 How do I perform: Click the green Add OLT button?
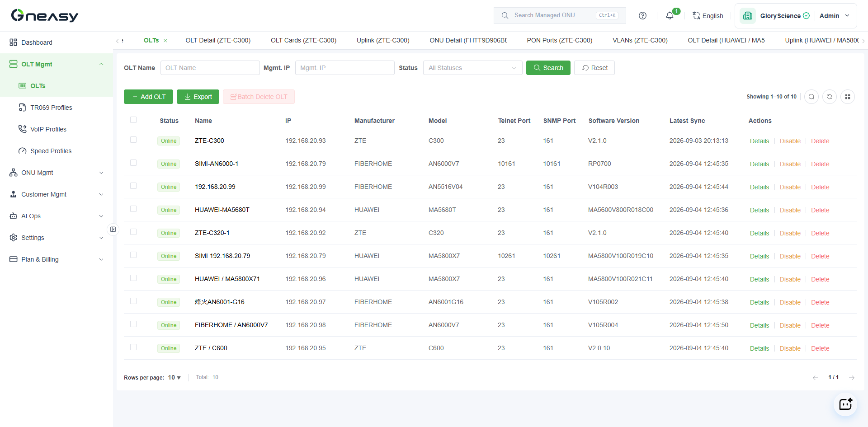149,97
